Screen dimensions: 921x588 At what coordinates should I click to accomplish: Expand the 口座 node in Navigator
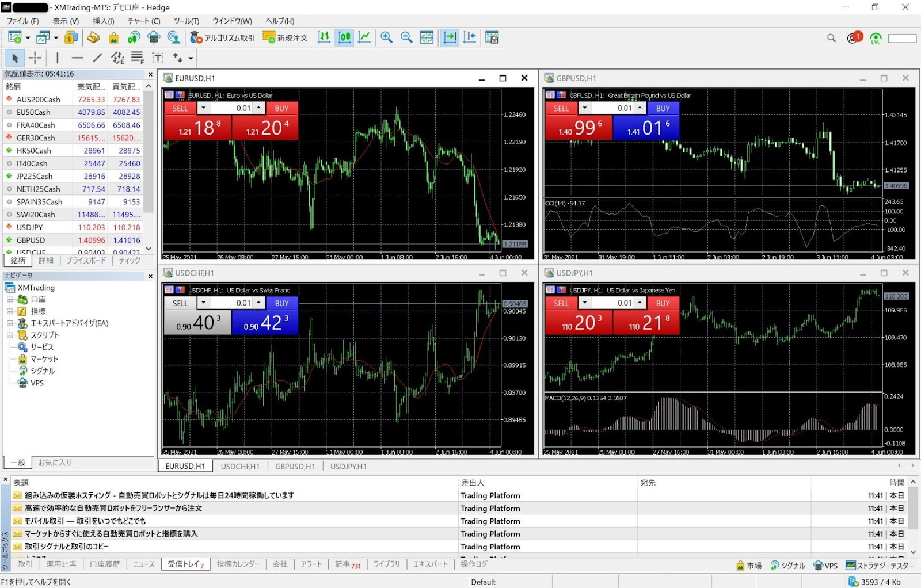point(10,300)
